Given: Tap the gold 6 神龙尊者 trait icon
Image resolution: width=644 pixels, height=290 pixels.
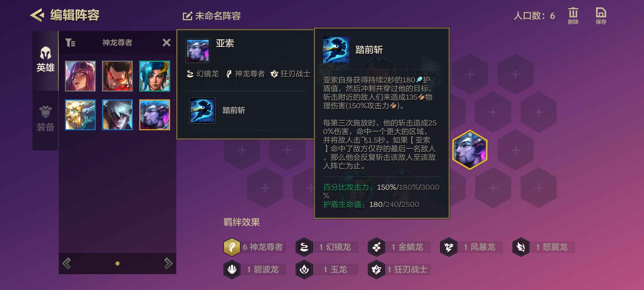Looking at the screenshot, I should click(x=232, y=247).
